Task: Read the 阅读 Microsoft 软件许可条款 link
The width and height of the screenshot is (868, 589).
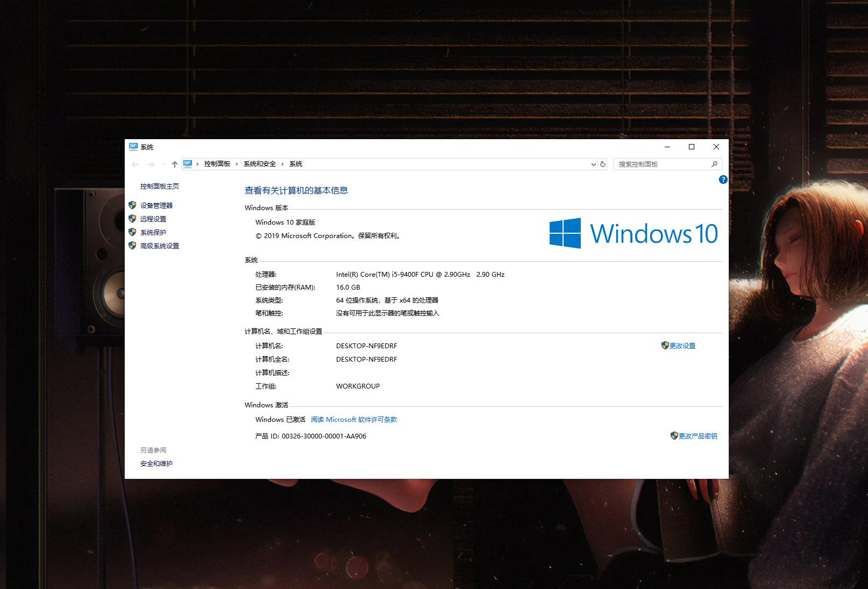Action: (x=354, y=420)
